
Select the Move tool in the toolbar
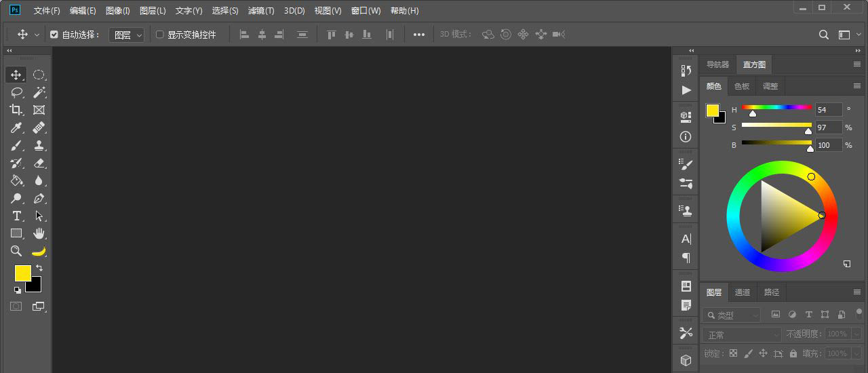[x=16, y=75]
